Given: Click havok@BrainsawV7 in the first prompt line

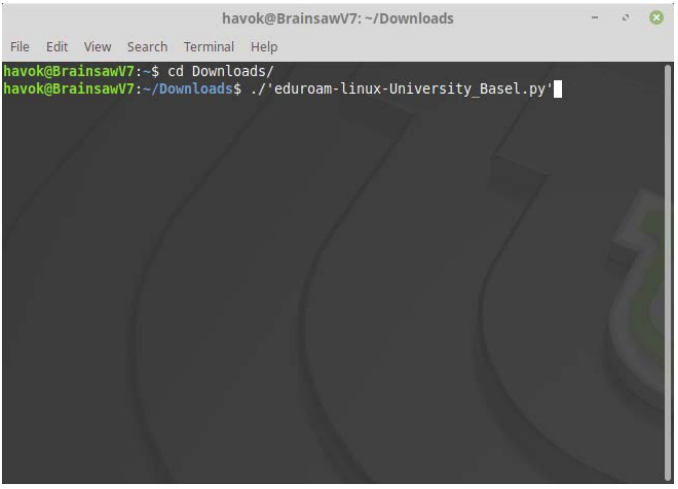Looking at the screenshot, I should coord(67,73).
